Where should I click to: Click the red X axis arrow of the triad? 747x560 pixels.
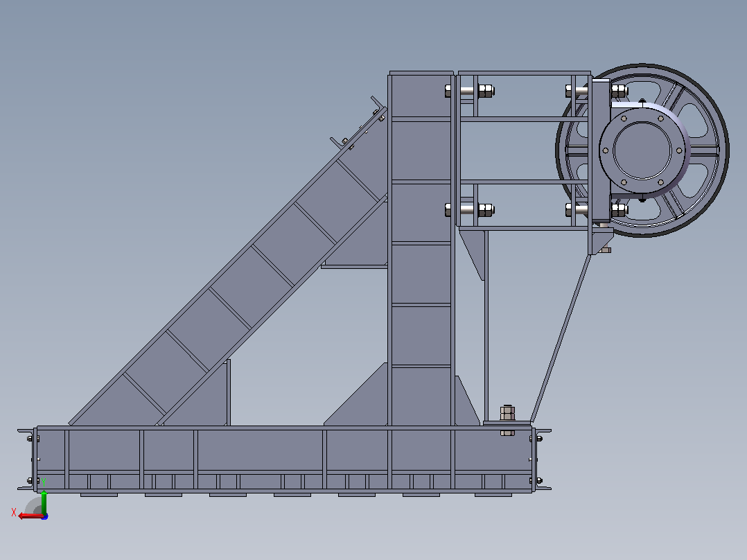coord(30,516)
